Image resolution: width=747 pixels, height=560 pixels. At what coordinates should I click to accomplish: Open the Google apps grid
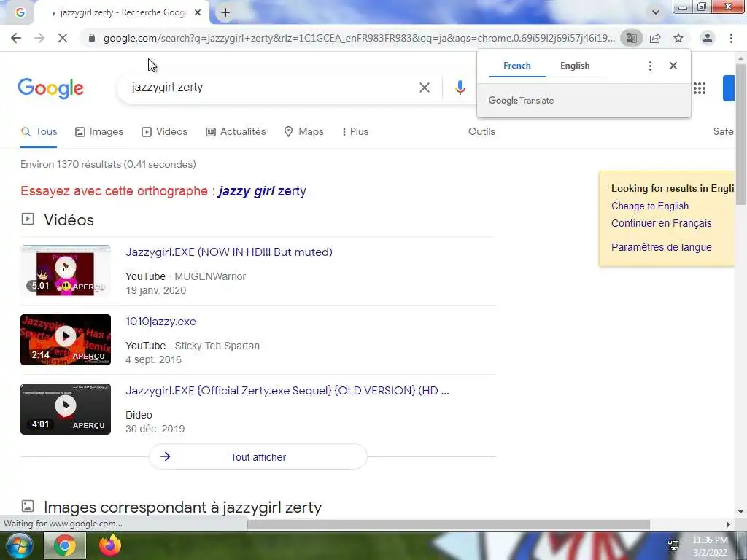pos(700,88)
